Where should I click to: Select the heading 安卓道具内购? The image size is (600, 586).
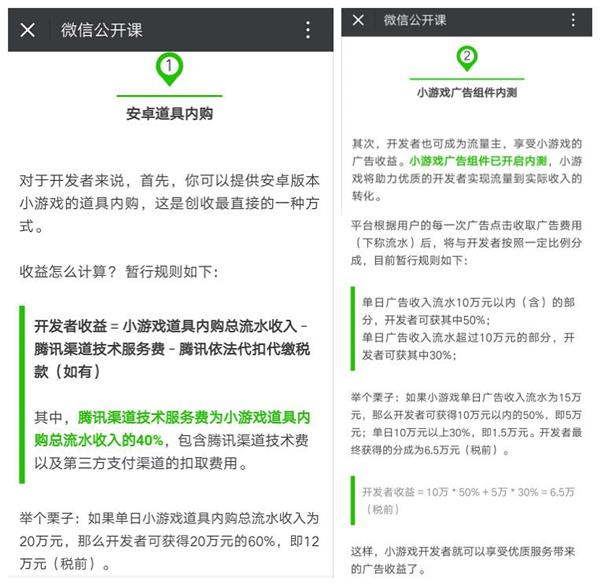point(170,114)
